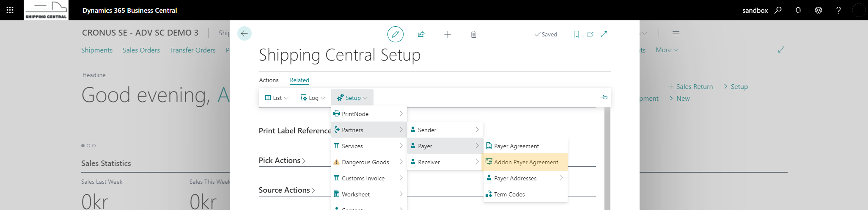The image size is (868, 210).
Task: Open the search magnifier icon
Action: tap(778, 10)
